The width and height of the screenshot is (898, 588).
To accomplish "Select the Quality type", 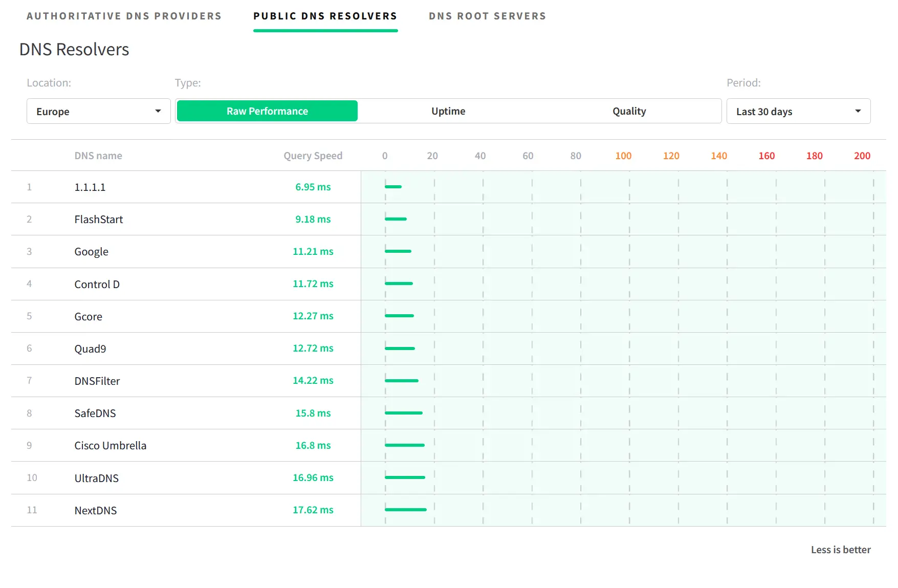I will (629, 111).
